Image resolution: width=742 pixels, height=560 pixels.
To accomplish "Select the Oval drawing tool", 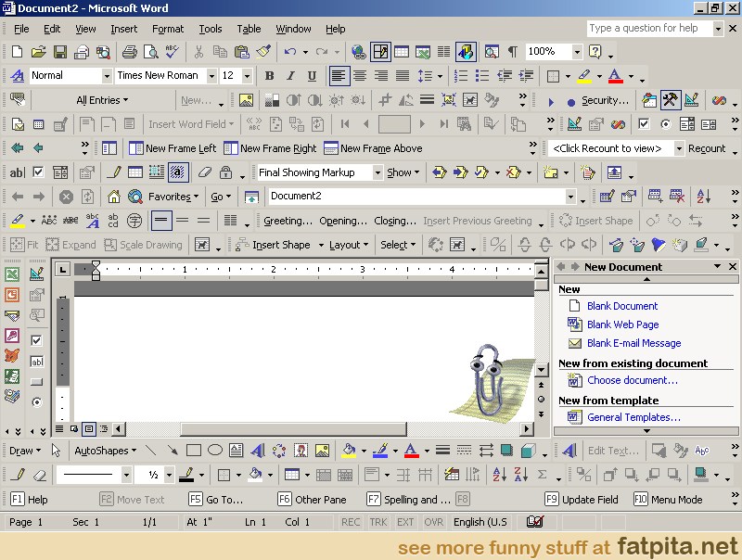I will (x=215, y=451).
